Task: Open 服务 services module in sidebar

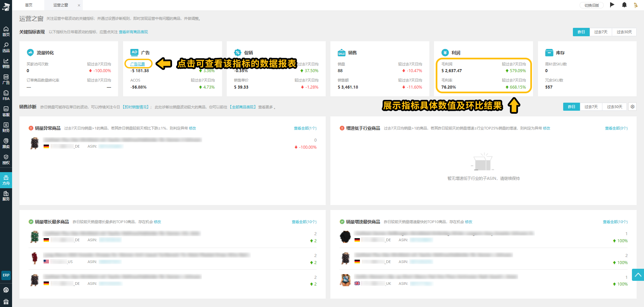Action: click(x=6, y=196)
